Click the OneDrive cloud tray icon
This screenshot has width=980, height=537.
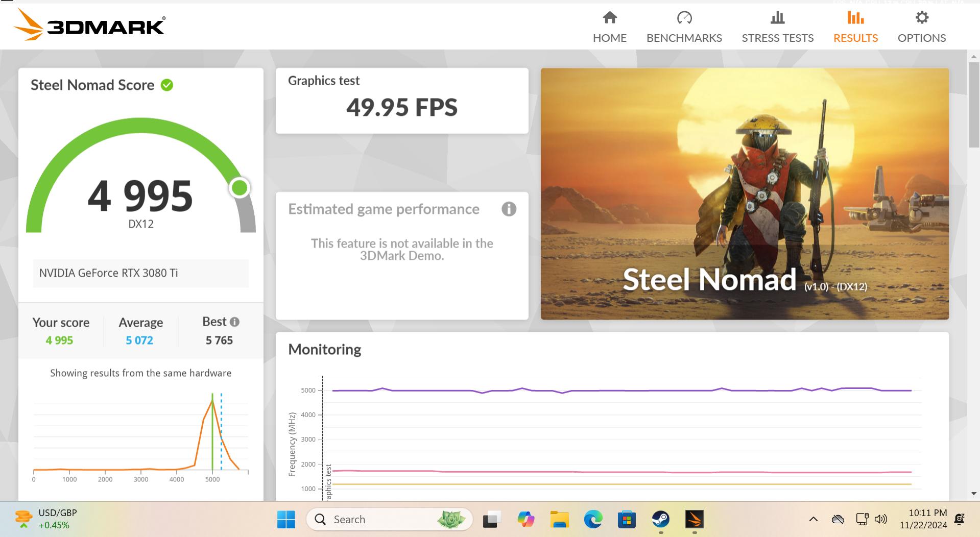click(838, 520)
